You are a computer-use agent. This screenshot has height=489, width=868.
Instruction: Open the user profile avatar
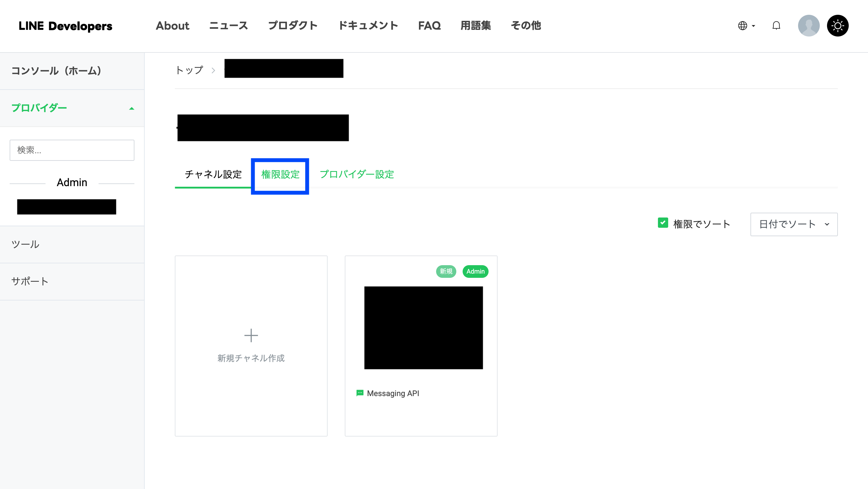[808, 26]
